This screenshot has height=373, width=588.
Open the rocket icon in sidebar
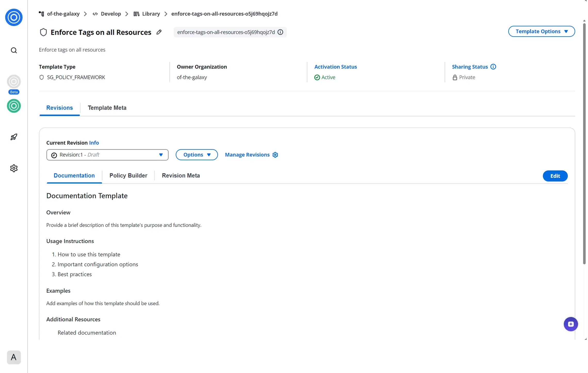[14, 137]
